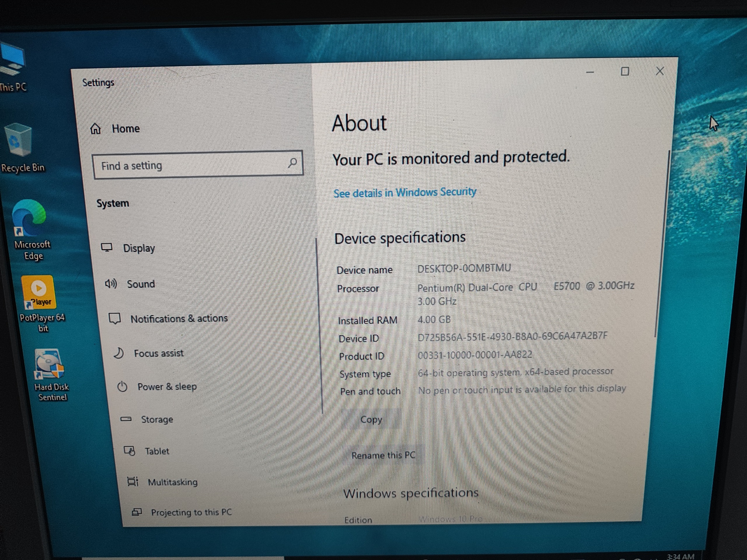Open Hard Disk Sentinel desktop shortcut

[51, 375]
